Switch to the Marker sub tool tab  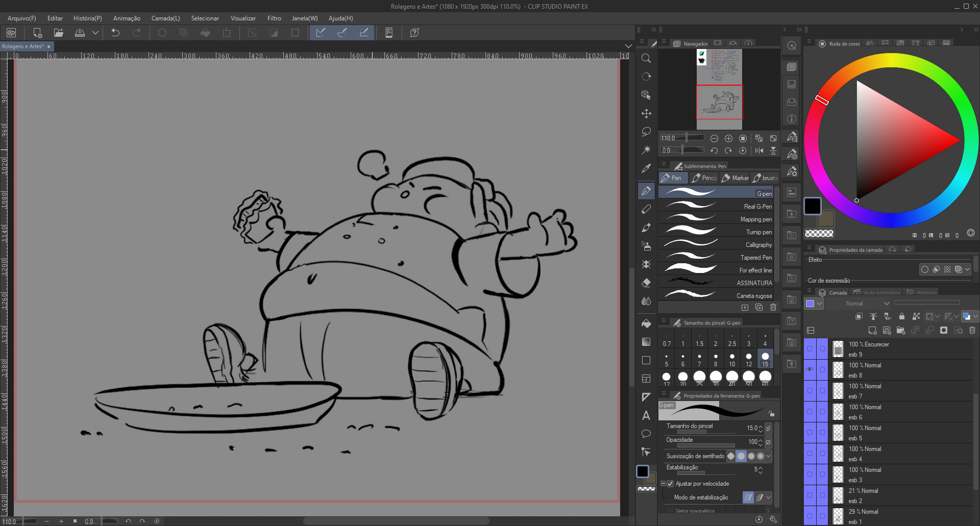tap(735, 178)
